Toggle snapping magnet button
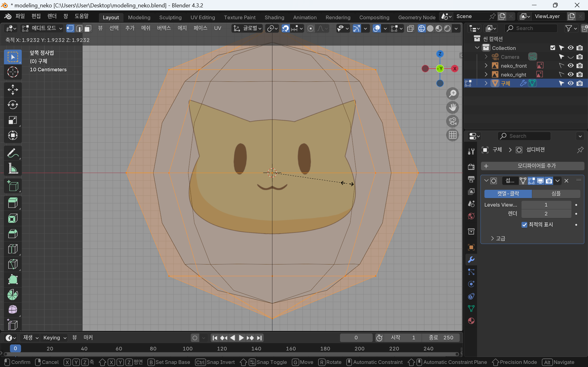 click(x=285, y=28)
